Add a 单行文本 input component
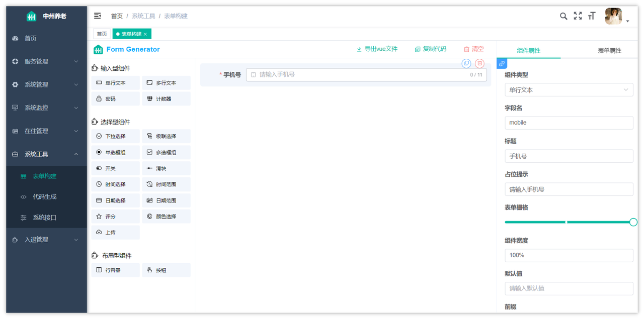This screenshot has height=319, width=644. click(x=116, y=83)
